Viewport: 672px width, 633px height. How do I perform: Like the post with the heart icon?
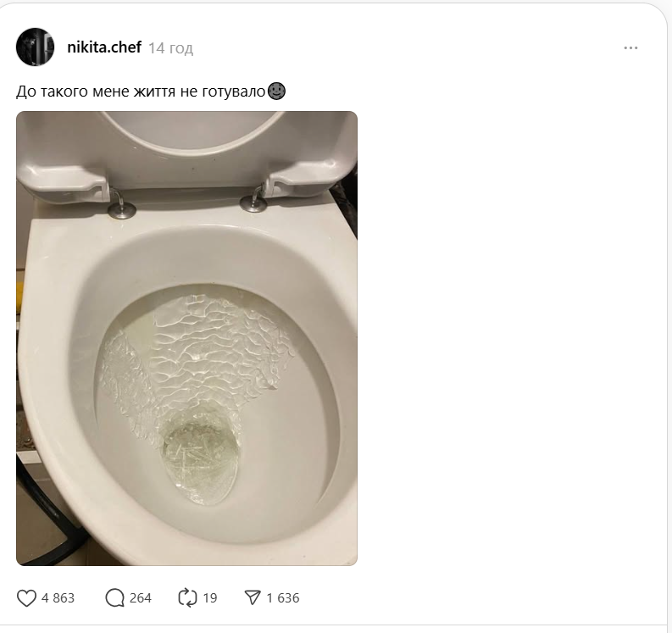click(x=27, y=597)
